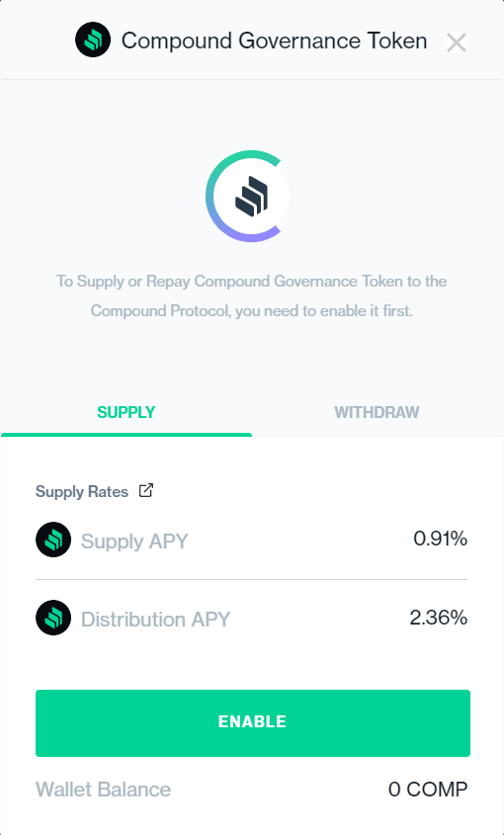
Task: Click the 0 COMP balance amount
Action: point(428,790)
